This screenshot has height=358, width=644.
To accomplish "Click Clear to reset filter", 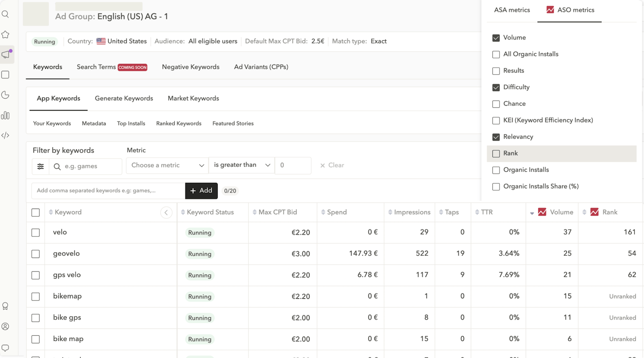I will [x=332, y=165].
